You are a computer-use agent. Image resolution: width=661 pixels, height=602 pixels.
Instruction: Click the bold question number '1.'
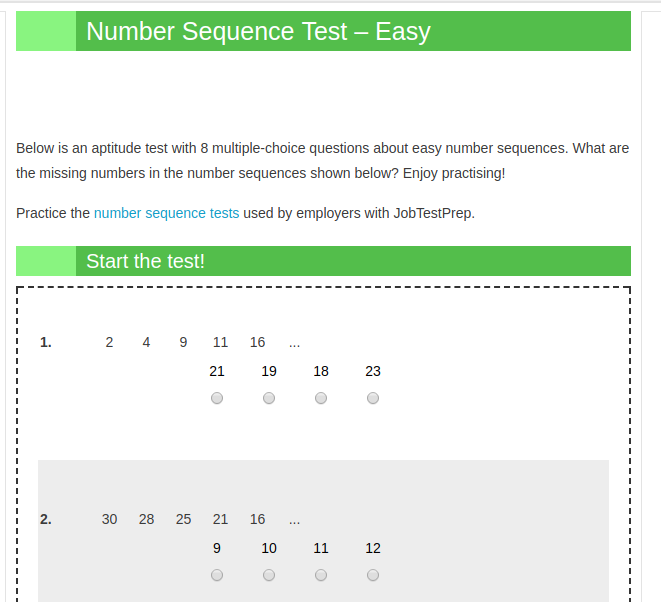point(46,342)
